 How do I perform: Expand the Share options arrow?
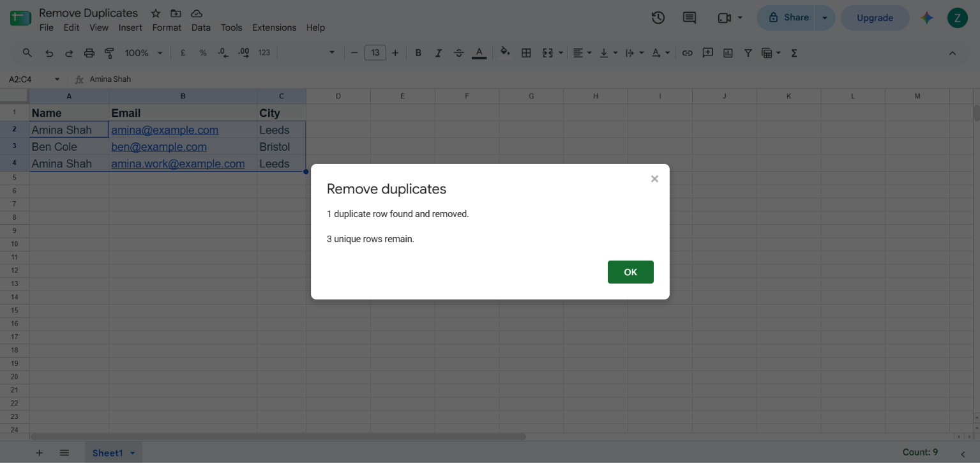[825, 18]
